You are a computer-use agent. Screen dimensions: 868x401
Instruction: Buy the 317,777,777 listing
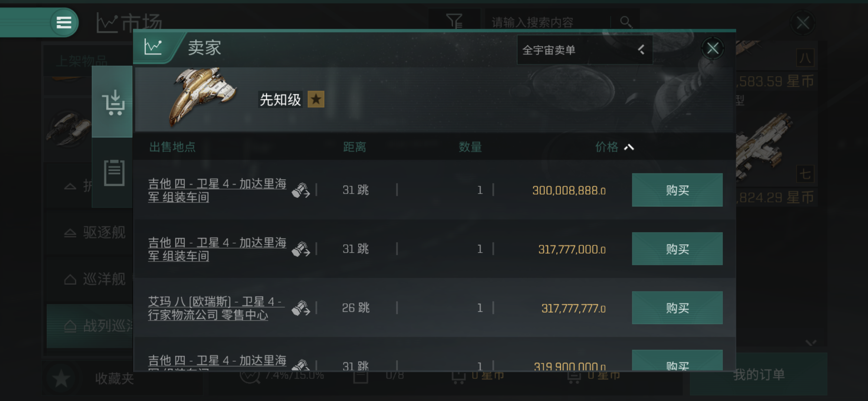677,308
